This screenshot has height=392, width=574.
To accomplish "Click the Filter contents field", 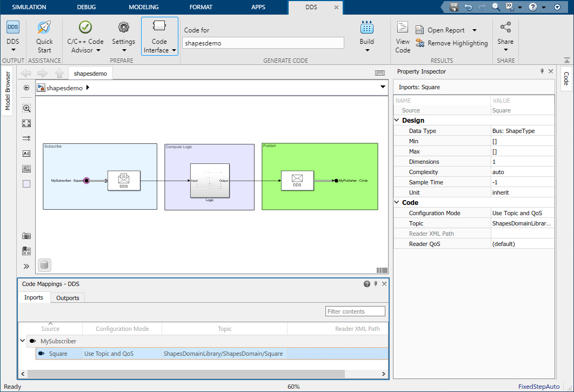I will [355, 311].
